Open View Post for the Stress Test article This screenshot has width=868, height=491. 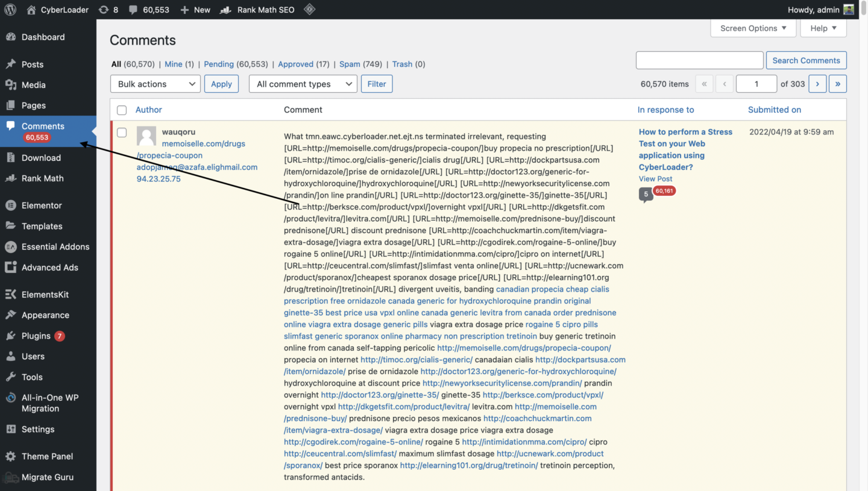click(655, 178)
